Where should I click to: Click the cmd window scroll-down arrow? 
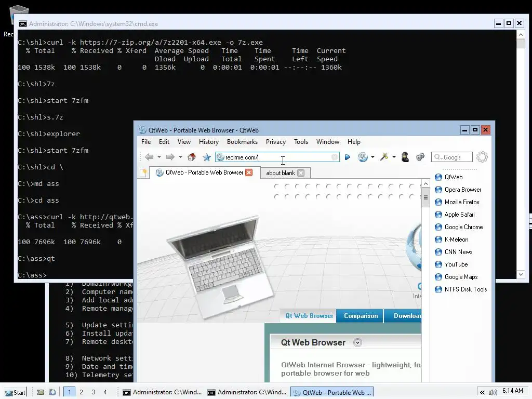[x=521, y=274]
